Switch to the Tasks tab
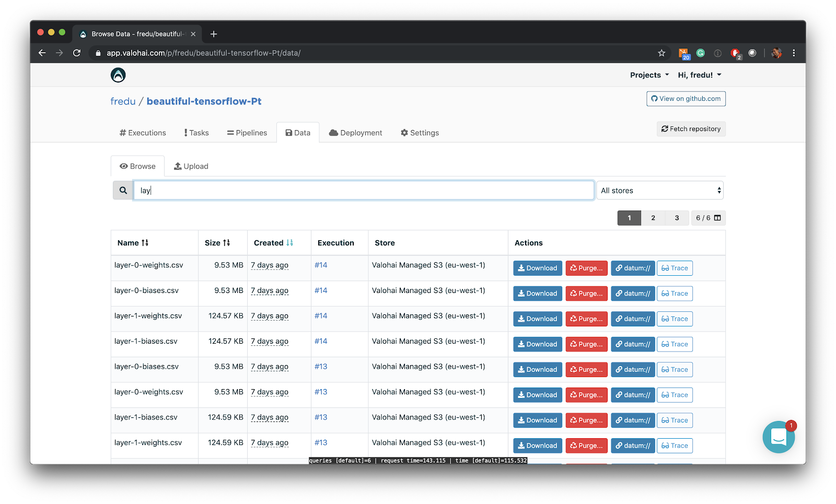Viewport: 836px width, 504px height. (x=196, y=133)
